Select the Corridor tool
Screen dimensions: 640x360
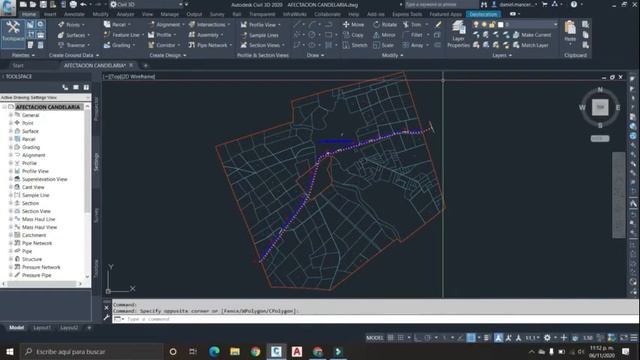pos(164,45)
